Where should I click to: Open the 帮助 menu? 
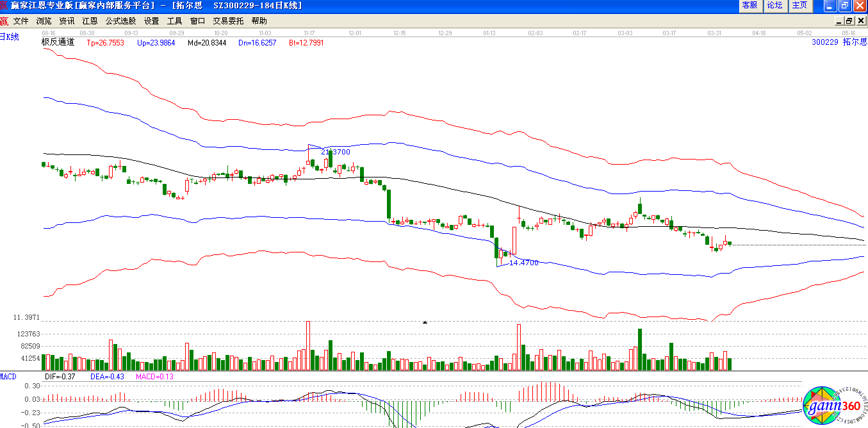(x=259, y=21)
